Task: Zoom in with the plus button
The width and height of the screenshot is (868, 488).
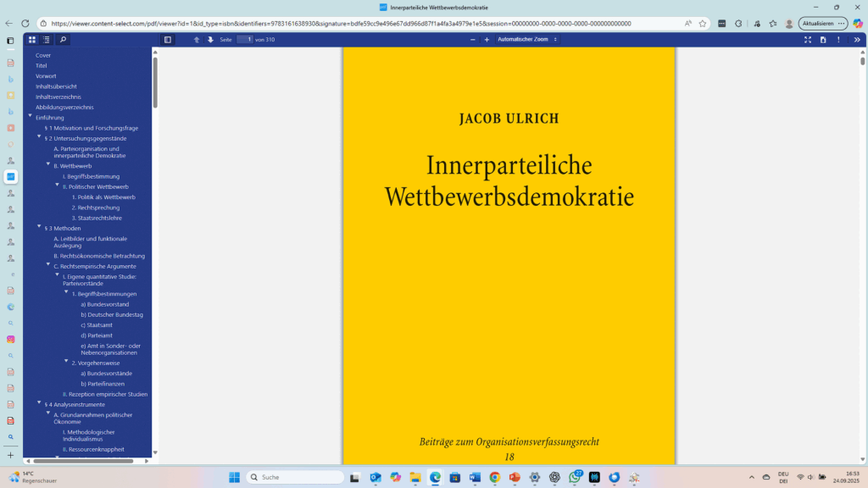Action: click(x=487, y=39)
